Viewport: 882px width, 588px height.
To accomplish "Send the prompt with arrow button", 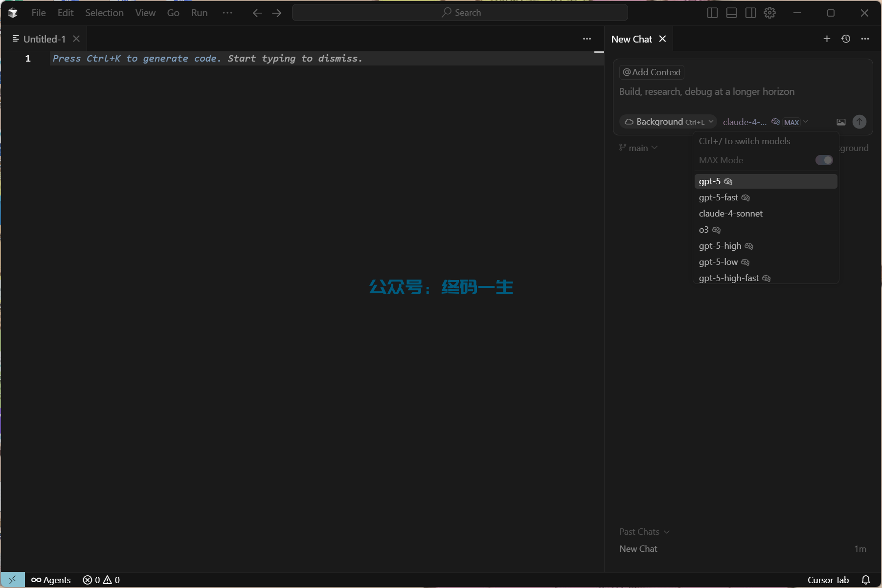I will 859,122.
